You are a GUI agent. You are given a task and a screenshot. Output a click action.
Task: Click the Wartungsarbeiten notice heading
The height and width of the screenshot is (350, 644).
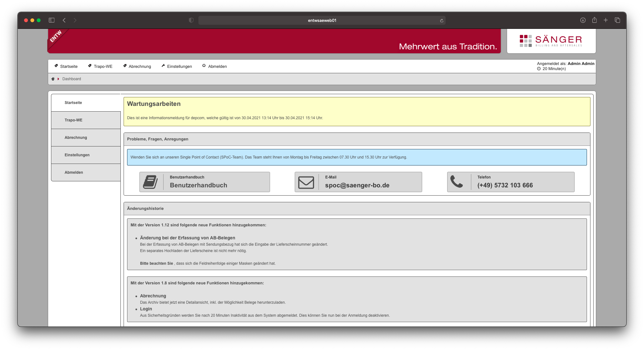click(154, 104)
